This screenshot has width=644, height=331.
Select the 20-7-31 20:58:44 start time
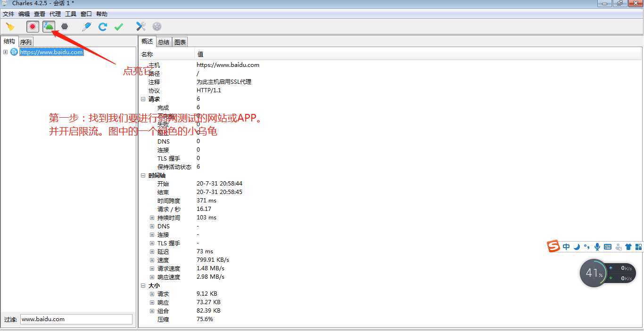coord(219,184)
